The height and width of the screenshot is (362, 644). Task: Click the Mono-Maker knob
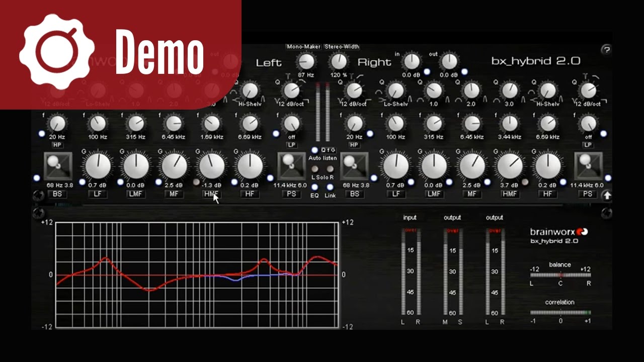point(306,62)
